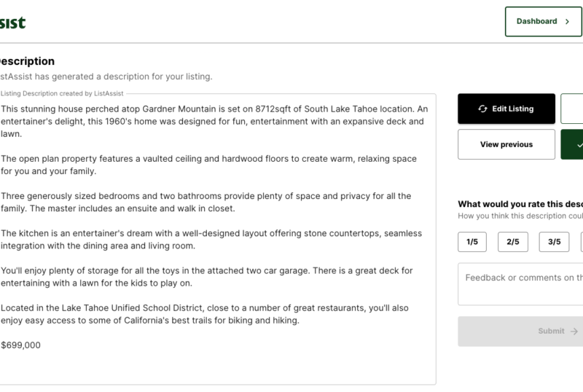Click View previous button
This screenshot has height=392, width=583.
pos(506,145)
